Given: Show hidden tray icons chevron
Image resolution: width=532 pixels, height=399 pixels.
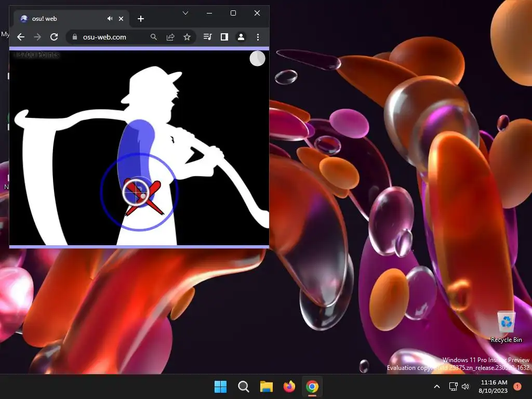Looking at the screenshot, I should pyautogui.click(x=437, y=387).
